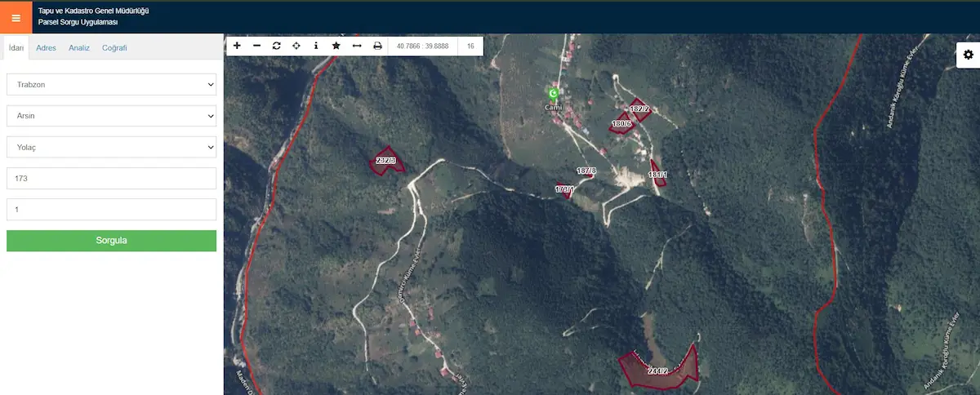The width and height of the screenshot is (980, 395).
Task: Select the info identify tool
Action: pos(316,46)
